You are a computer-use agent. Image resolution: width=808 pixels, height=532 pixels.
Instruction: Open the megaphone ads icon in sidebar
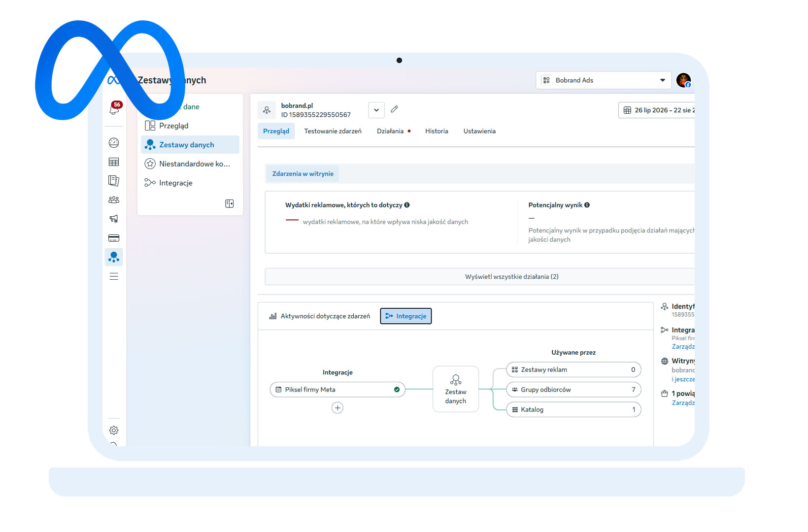pyautogui.click(x=114, y=219)
